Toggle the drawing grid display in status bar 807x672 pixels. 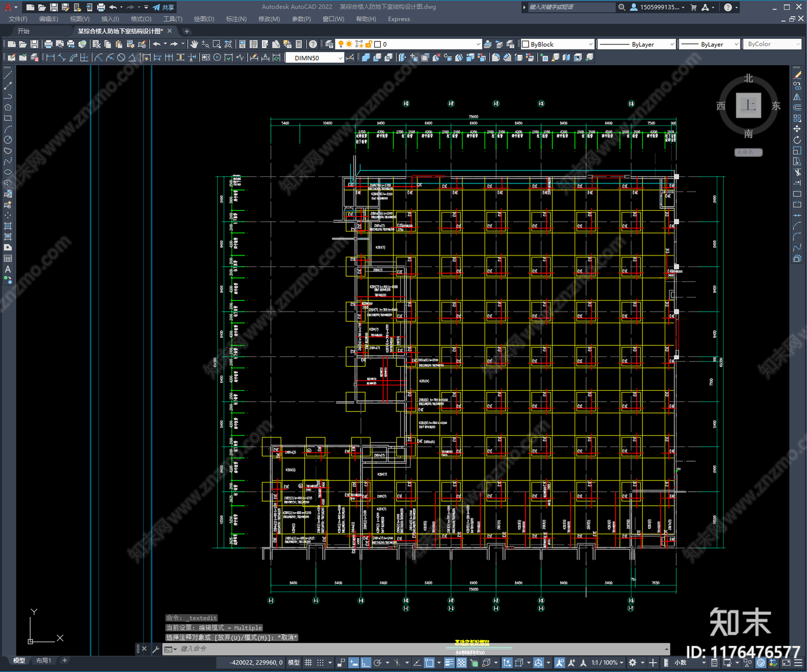point(308,662)
